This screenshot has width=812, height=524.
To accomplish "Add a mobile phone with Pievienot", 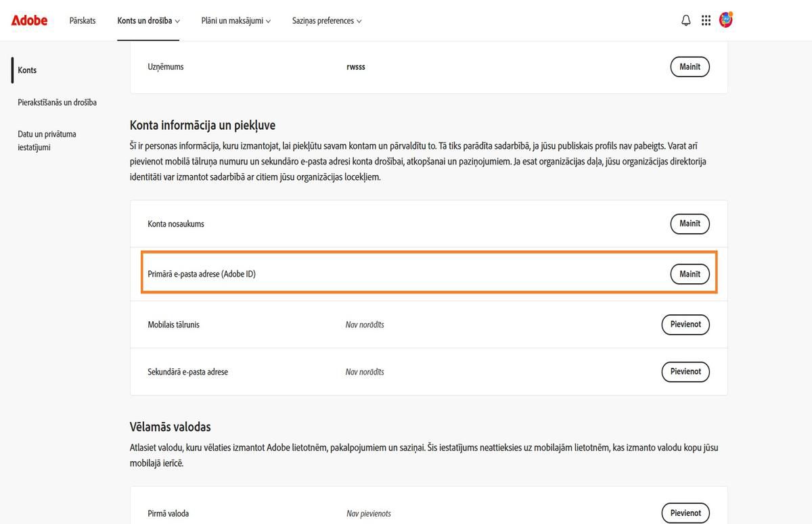I will tap(685, 325).
